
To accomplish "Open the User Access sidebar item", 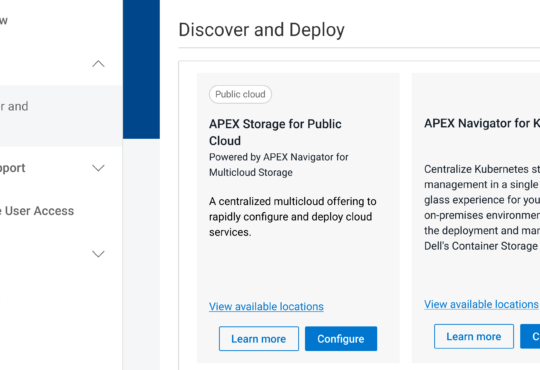I will click(x=37, y=211).
